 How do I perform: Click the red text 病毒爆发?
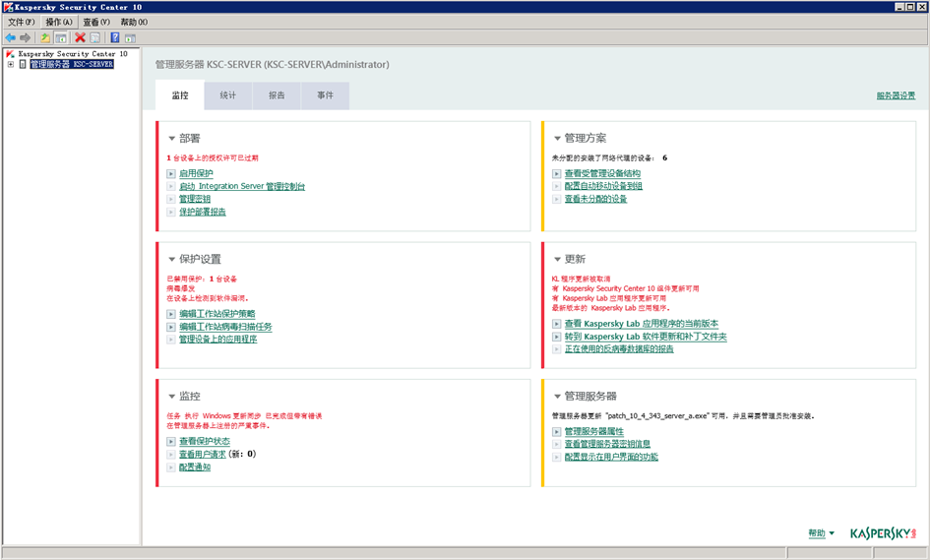tap(181, 289)
